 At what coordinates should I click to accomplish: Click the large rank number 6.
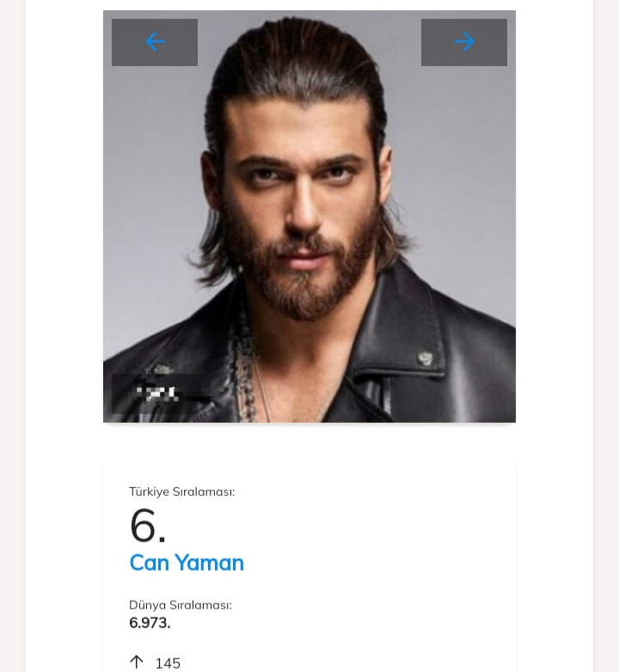(147, 525)
